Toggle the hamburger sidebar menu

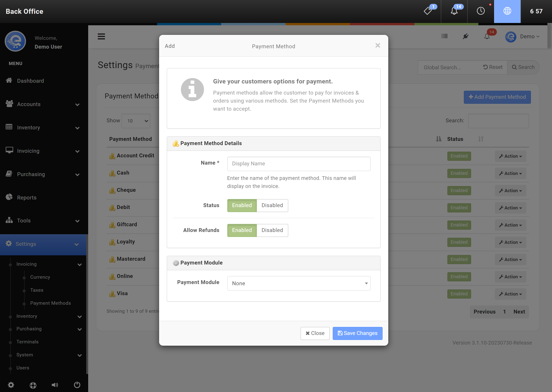[x=101, y=36]
